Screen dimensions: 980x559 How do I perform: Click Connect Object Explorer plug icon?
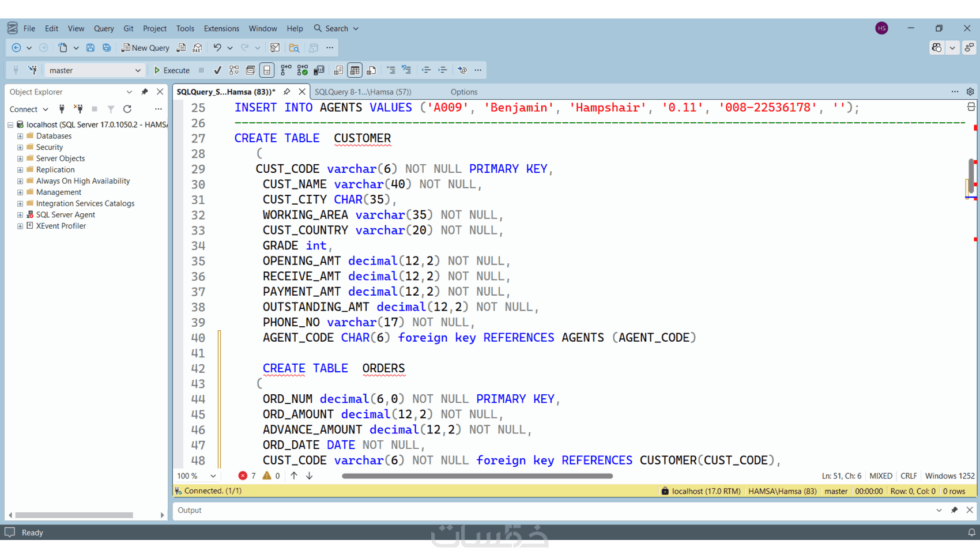click(62, 109)
